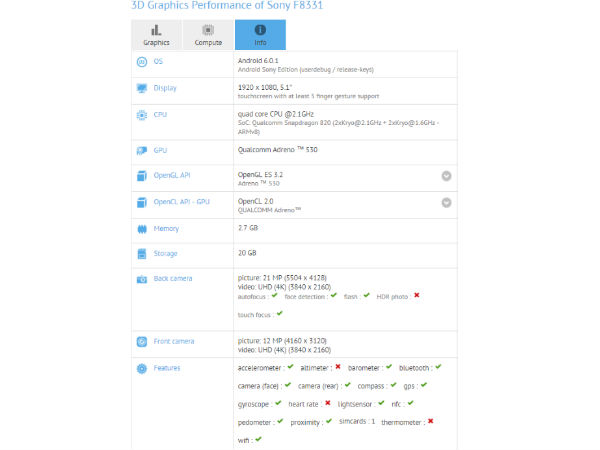Image resolution: width=600 pixels, height=450 pixels.
Task: Open the Compute tab
Action: point(208,34)
